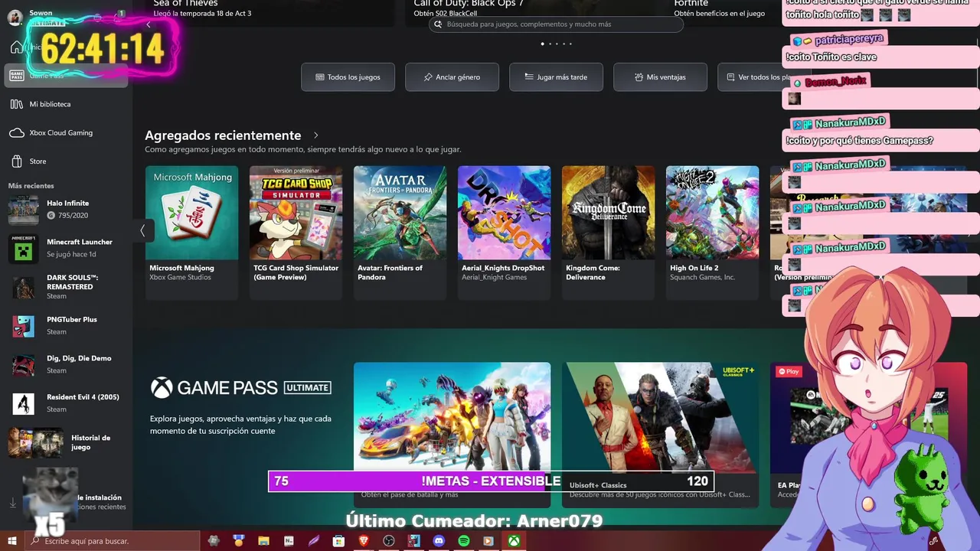Open Kingdom Come: Deliverance tile

pos(608,232)
